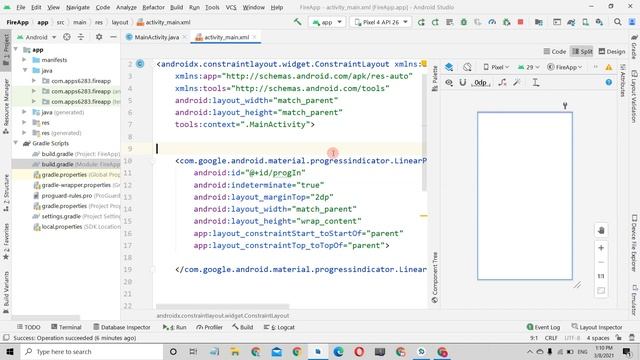Open the Terminal tool window
Screen dimensions: 640x360
66,327
